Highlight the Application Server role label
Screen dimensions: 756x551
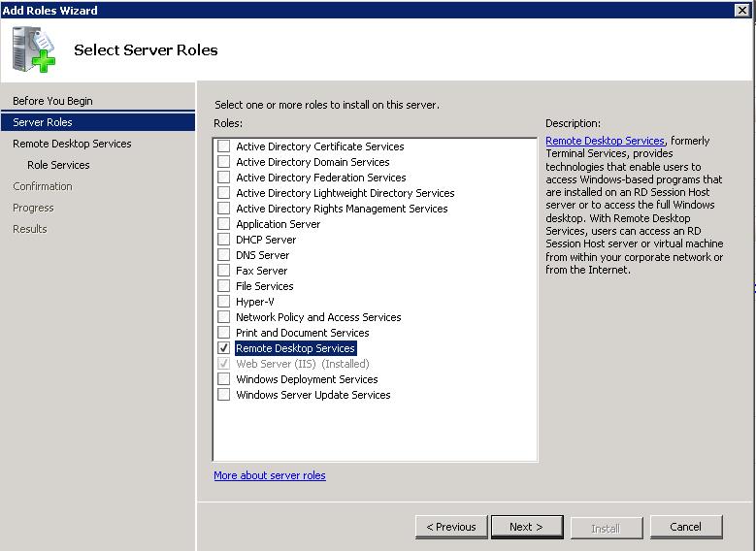pyautogui.click(x=278, y=224)
